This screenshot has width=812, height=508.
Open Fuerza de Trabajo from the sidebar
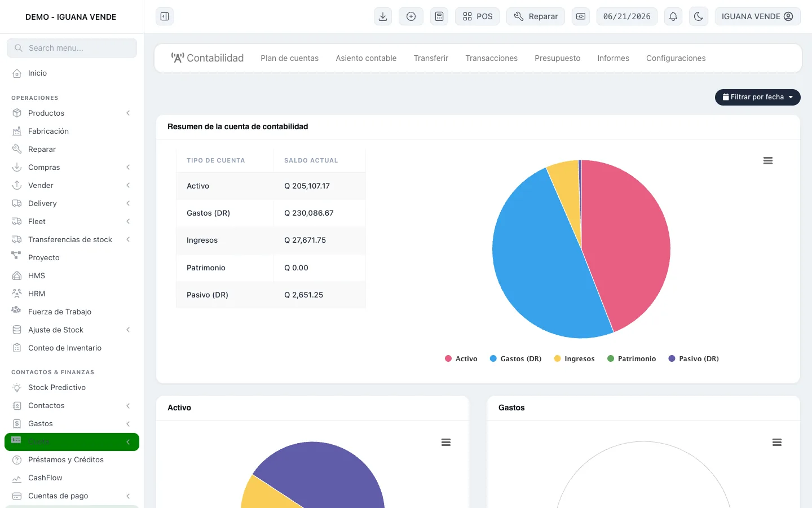[60, 312]
